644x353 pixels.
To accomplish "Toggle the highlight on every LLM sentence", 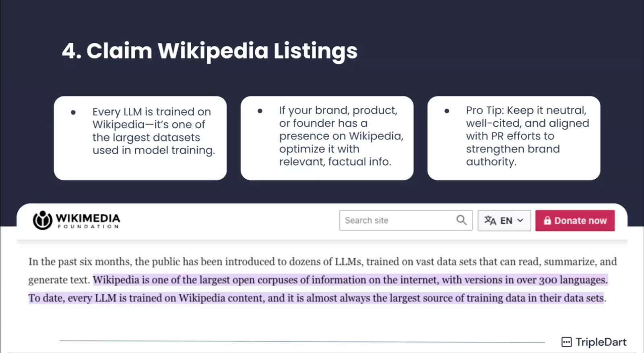I will pos(317,298).
